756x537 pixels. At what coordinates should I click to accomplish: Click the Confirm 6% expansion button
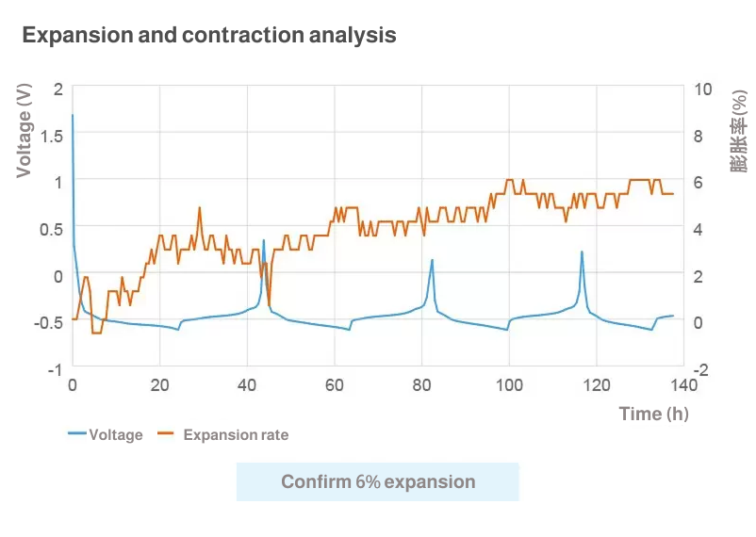pyautogui.click(x=378, y=482)
